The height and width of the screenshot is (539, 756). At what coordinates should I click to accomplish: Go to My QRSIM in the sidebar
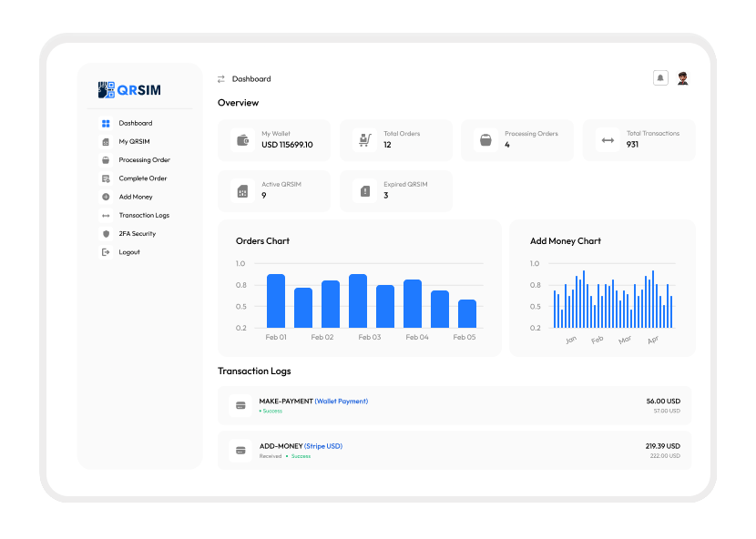(x=133, y=142)
